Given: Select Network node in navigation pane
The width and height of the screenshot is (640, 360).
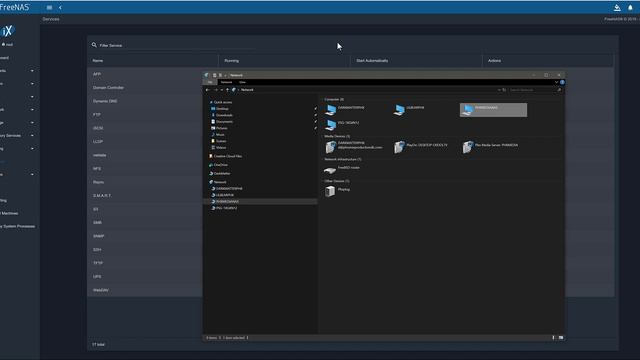Looking at the screenshot, I should [x=220, y=182].
